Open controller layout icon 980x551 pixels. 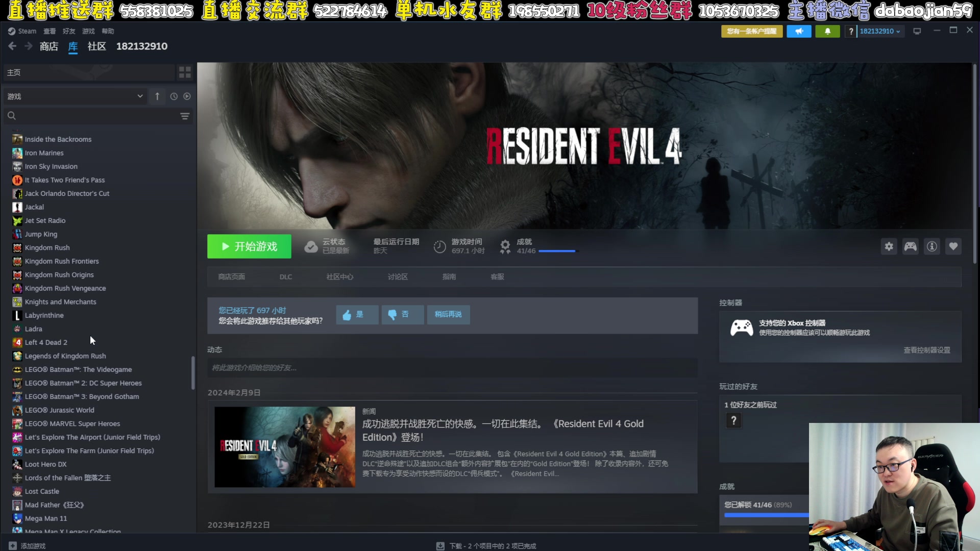click(910, 247)
